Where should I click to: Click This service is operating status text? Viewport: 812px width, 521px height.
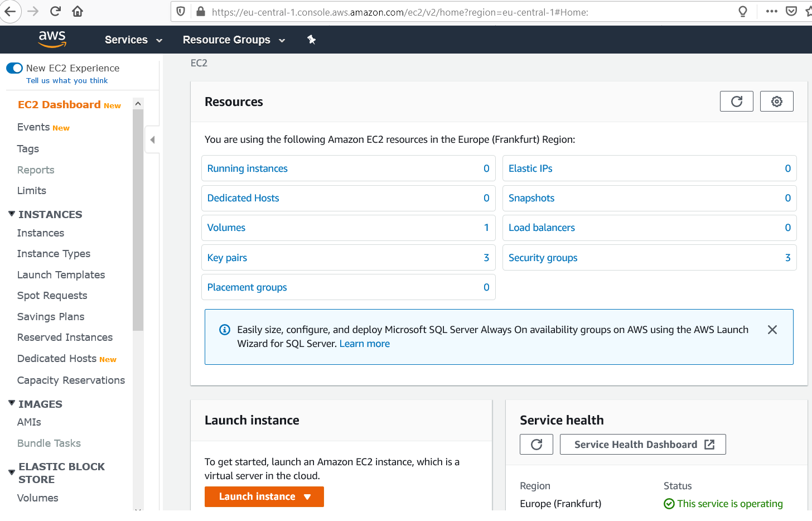tap(730, 504)
